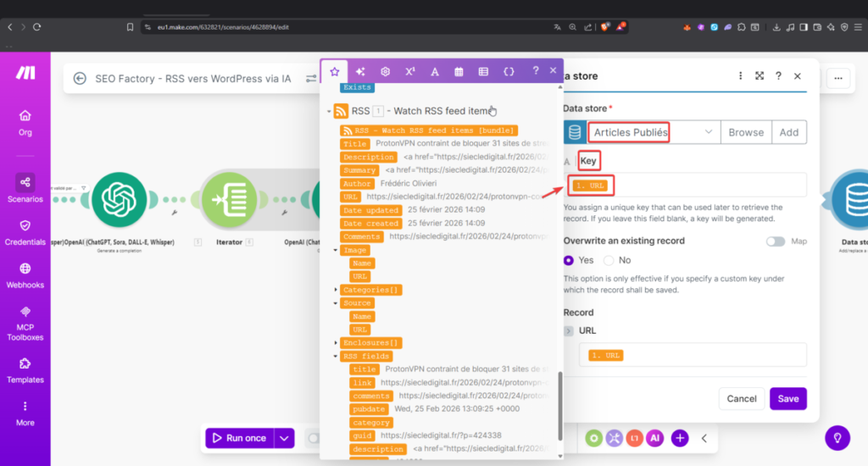
Task: Select Yes for overwrite existing record
Action: [x=570, y=260]
